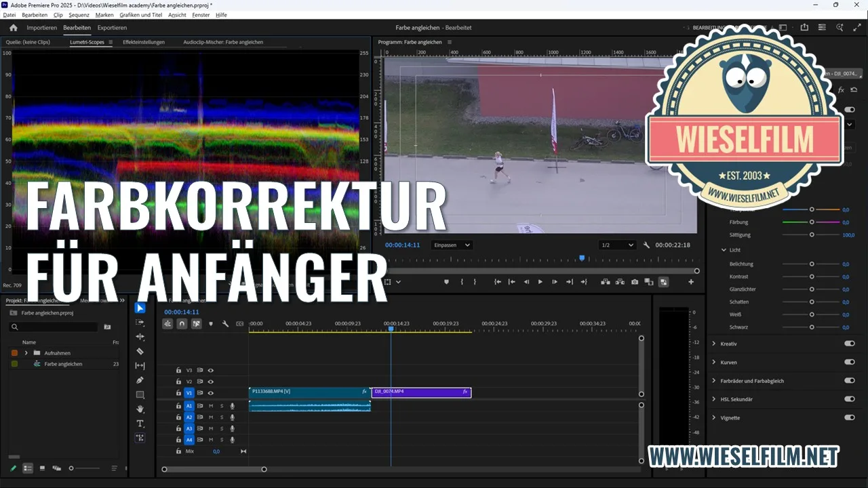Toggle V2 track visibility eye
Image resolution: width=868 pixels, height=488 pixels.
coord(211,382)
